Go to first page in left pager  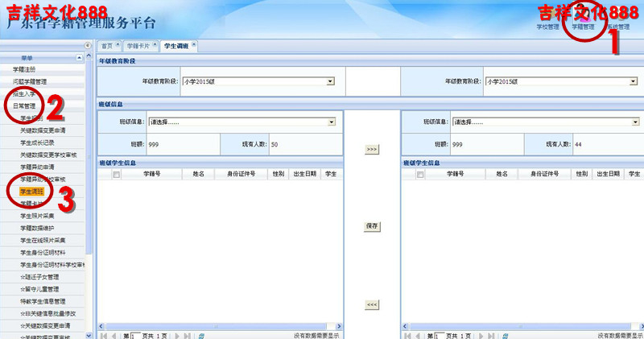(x=104, y=336)
